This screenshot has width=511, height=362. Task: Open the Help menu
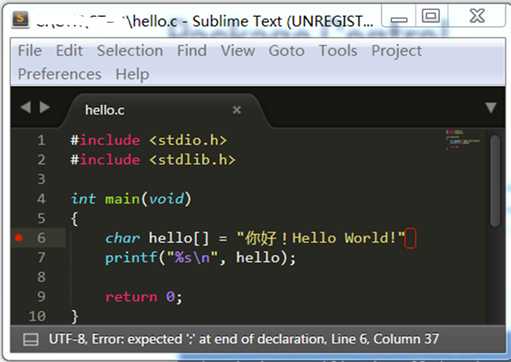132,74
